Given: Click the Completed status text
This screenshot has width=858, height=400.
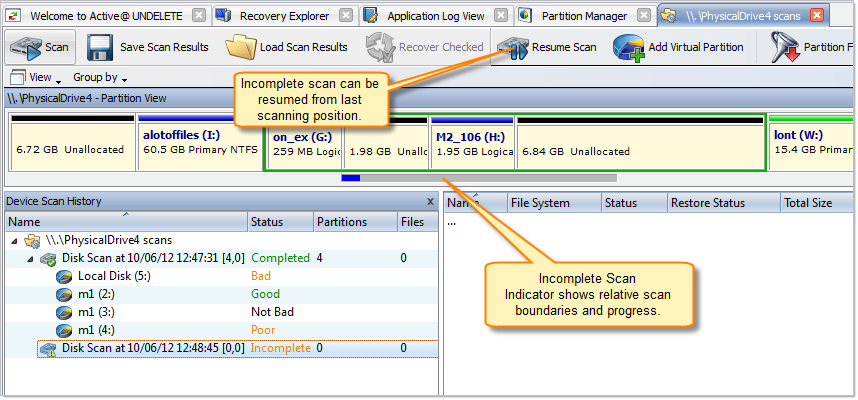Looking at the screenshot, I should point(280,258).
